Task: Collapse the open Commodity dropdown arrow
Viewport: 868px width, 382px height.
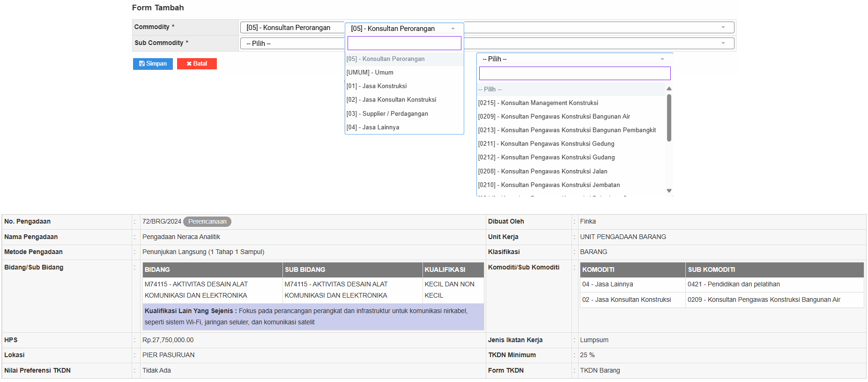Action: 453,29
